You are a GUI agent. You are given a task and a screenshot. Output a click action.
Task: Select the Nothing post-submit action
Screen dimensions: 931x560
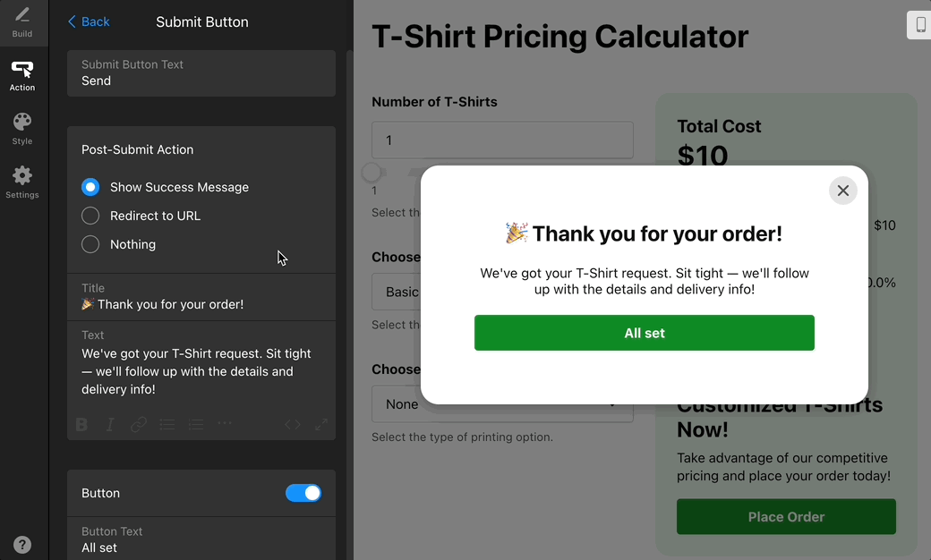[90, 244]
